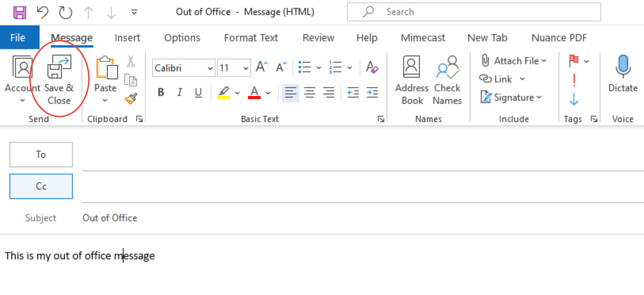Open Clipboard dialog launcher
The image size is (644, 295).
pyautogui.click(x=139, y=119)
